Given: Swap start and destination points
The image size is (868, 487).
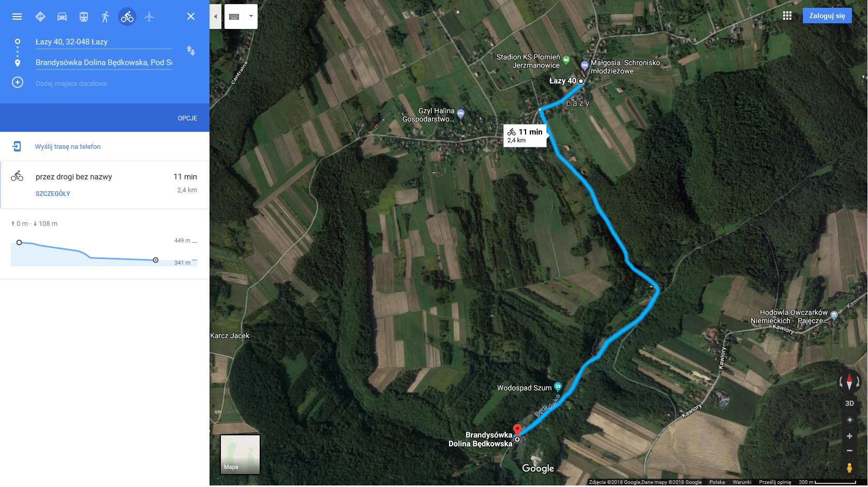Looking at the screenshot, I should click(191, 51).
